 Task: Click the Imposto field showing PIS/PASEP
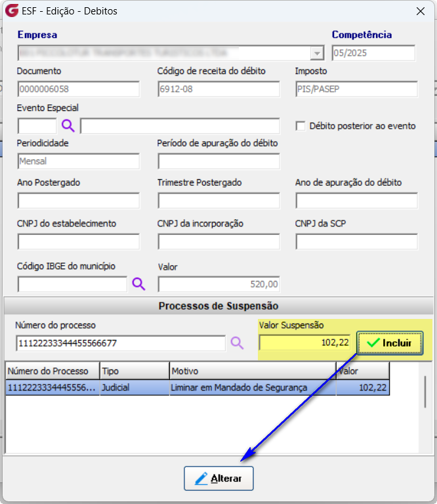(x=357, y=89)
